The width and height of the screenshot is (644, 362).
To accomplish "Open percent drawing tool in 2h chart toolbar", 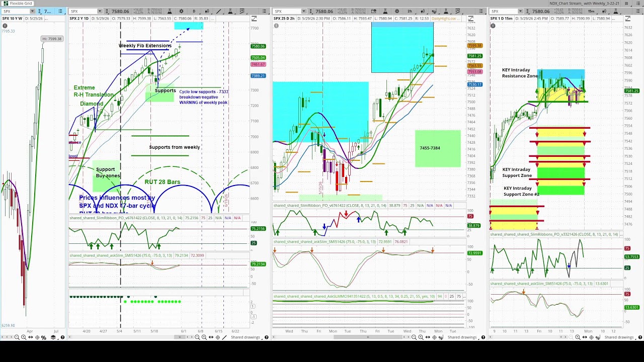I will pos(434,11).
